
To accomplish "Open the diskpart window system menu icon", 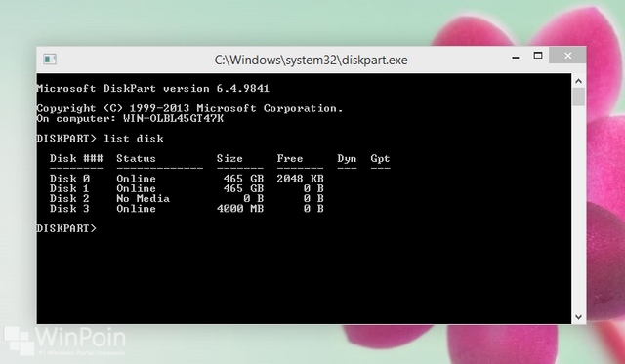I will (50, 60).
